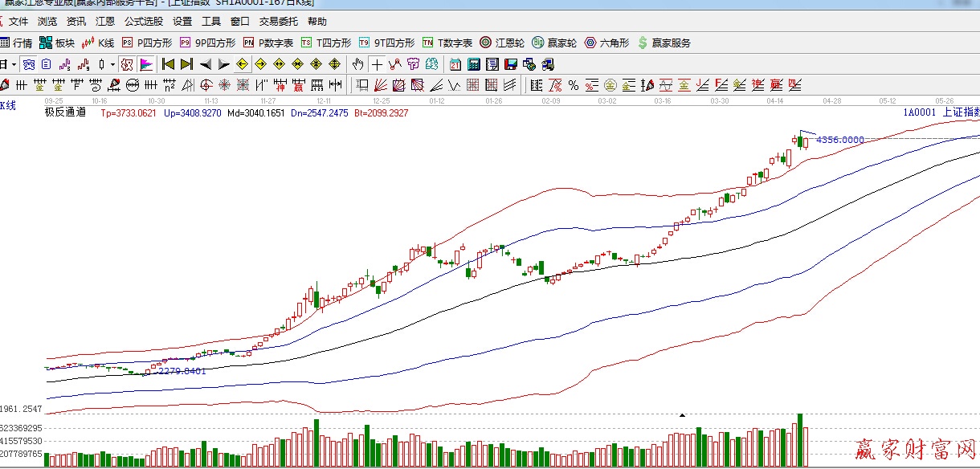Click the calculator icon in toolbar
Image resolution: width=980 pixels, height=469 pixels.
pyautogui.click(x=474, y=64)
